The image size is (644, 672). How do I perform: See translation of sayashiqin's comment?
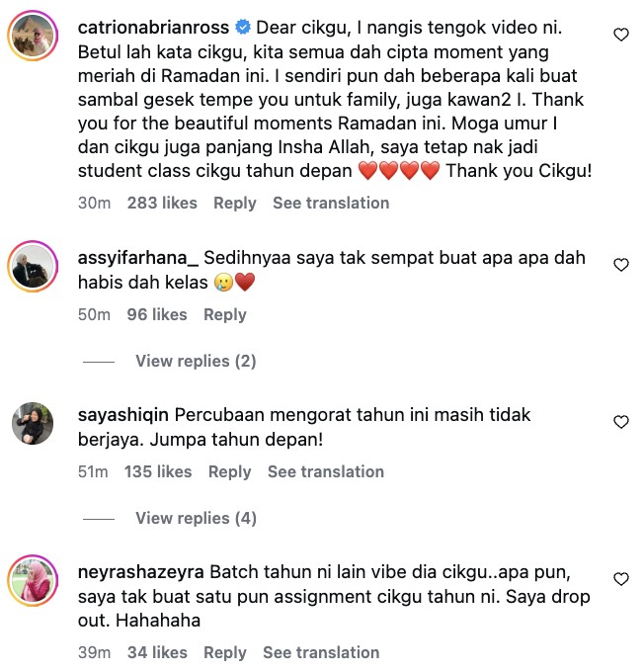tap(326, 471)
